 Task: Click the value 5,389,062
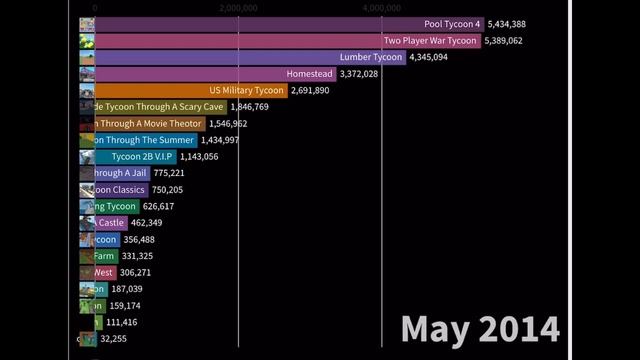tap(503, 41)
